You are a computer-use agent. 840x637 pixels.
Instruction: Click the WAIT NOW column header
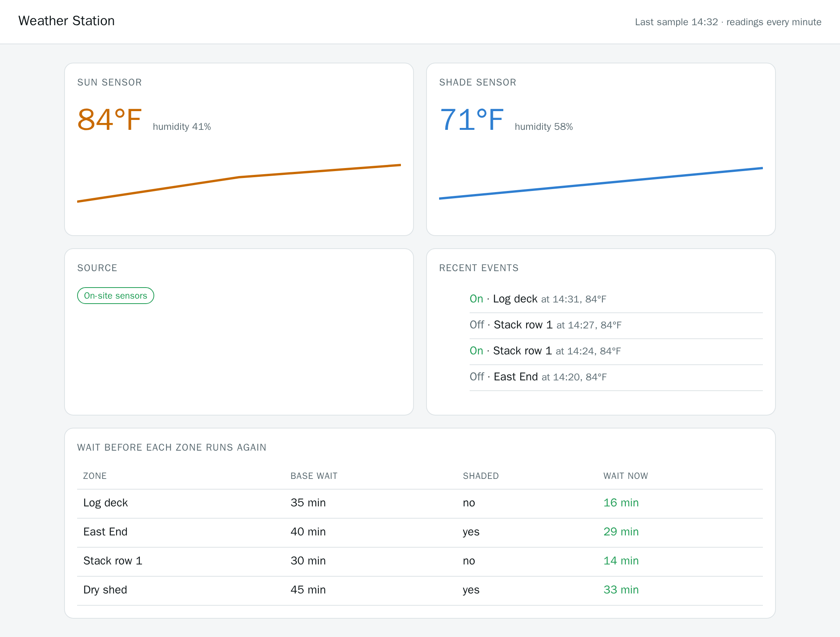(x=625, y=476)
